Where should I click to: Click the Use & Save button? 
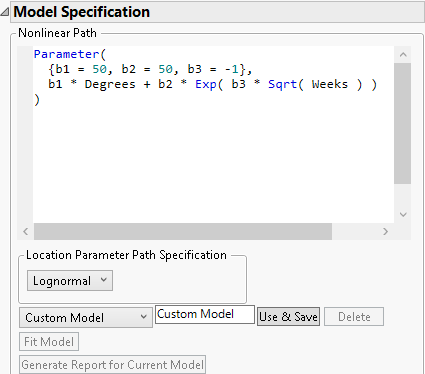coord(288,316)
